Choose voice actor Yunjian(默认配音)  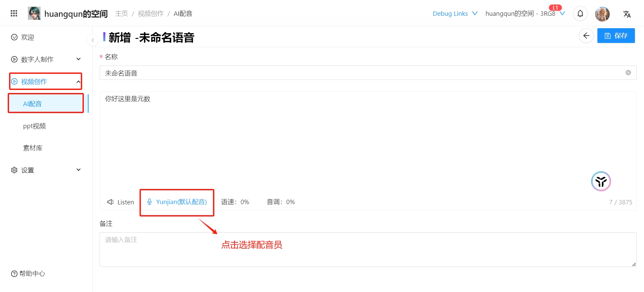177,202
